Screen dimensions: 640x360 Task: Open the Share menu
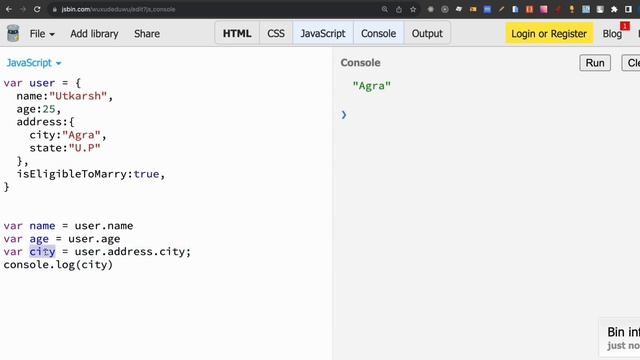147,34
